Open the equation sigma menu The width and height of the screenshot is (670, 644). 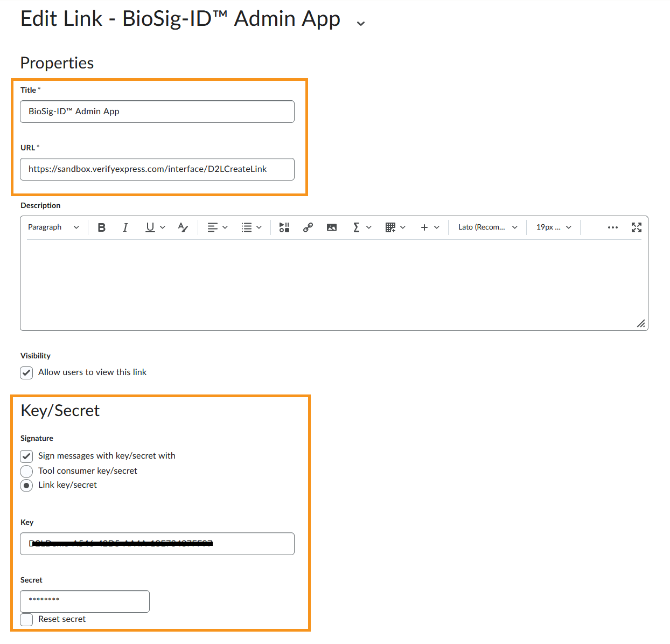pyautogui.click(x=362, y=227)
